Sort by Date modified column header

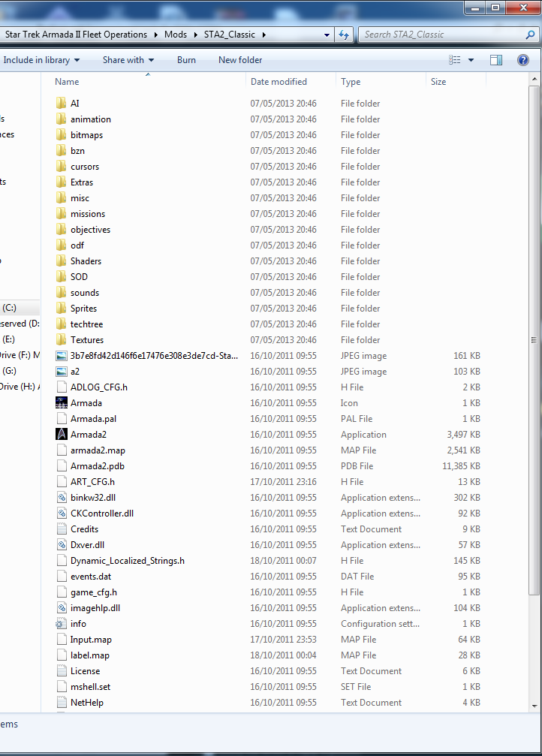[x=279, y=82]
